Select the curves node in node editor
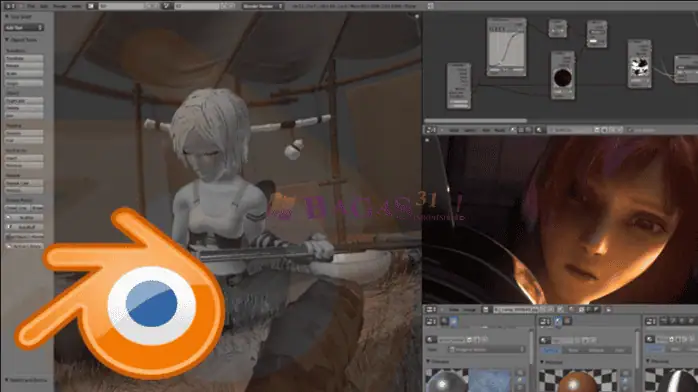The image size is (698, 392). coord(506,47)
